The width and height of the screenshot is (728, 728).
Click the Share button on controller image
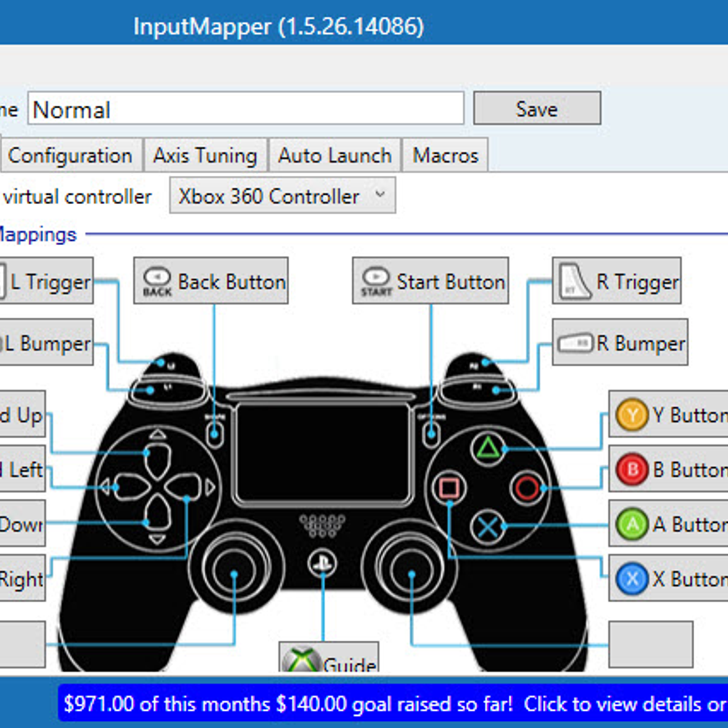[215, 434]
